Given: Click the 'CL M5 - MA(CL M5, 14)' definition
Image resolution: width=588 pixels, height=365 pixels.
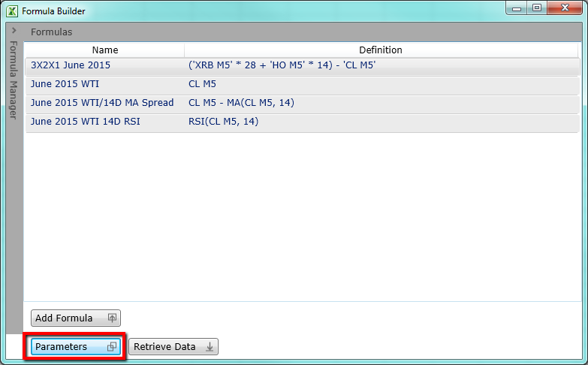Looking at the screenshot, I should pos(241,102).
